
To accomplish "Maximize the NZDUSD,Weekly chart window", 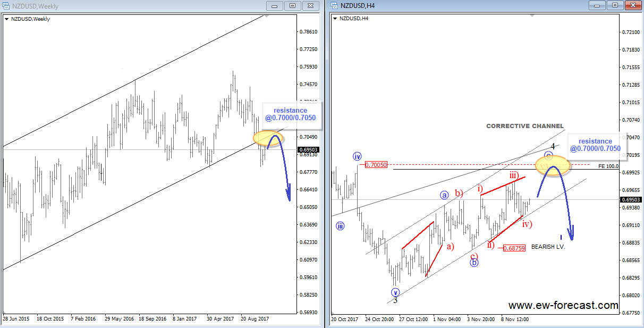I will 292,6.
